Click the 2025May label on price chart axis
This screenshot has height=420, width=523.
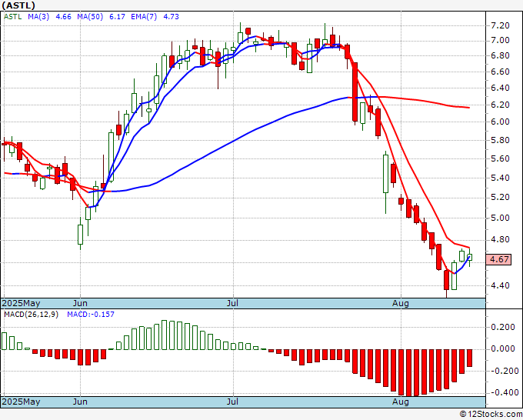[x=21, y=303]
